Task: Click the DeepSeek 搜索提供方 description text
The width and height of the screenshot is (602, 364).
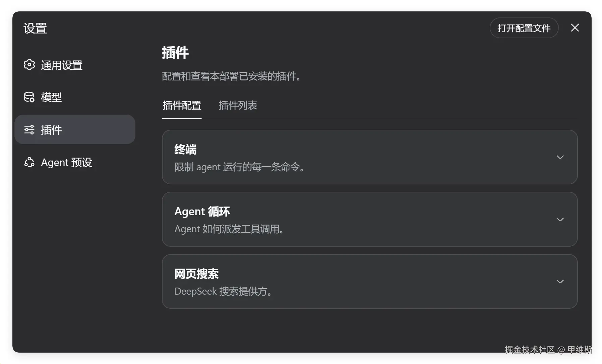Action: click(224, 291)
